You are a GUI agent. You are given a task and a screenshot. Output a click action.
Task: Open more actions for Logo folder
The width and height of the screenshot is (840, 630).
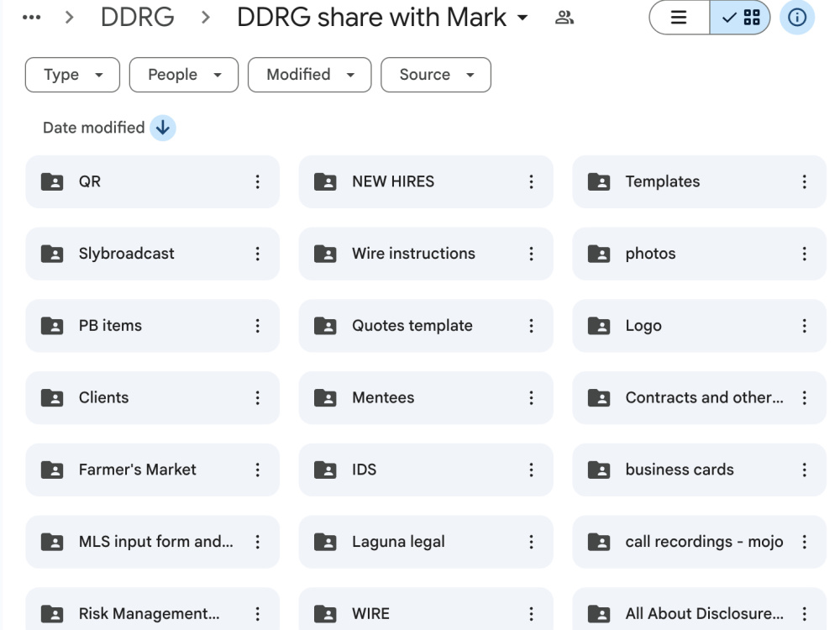805,326
